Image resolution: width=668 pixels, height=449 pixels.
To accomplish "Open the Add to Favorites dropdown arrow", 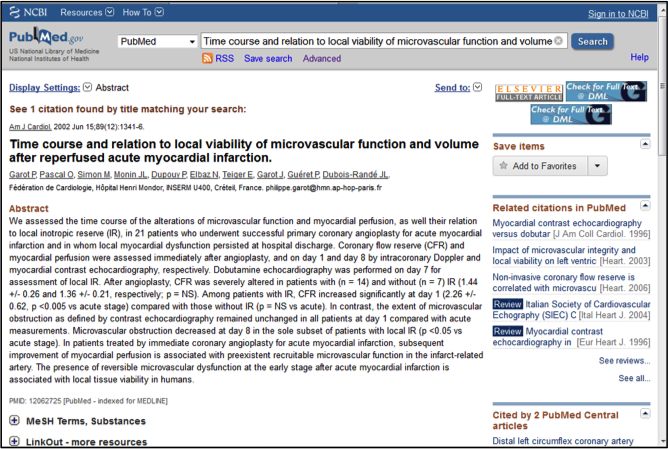I will 597,166.
